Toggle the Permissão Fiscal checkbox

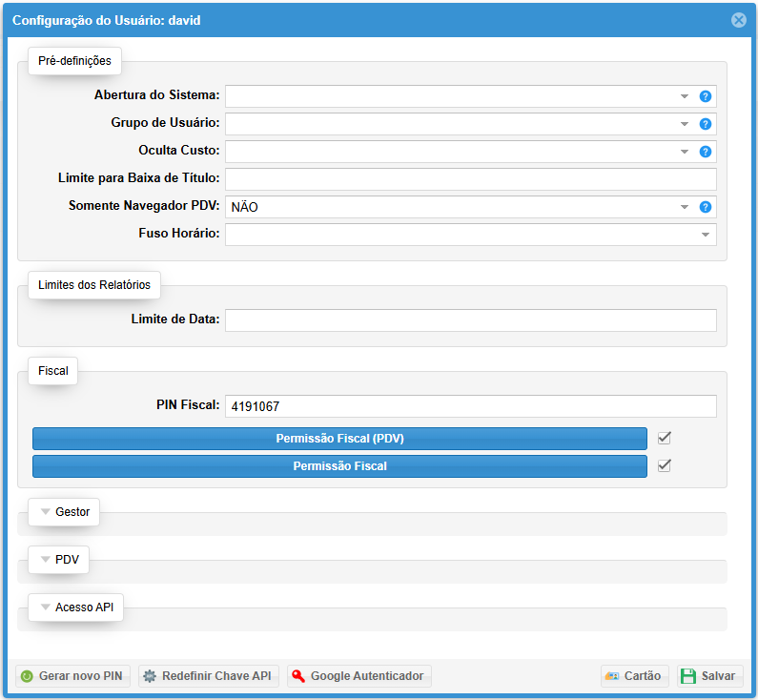tap(665, 465)
